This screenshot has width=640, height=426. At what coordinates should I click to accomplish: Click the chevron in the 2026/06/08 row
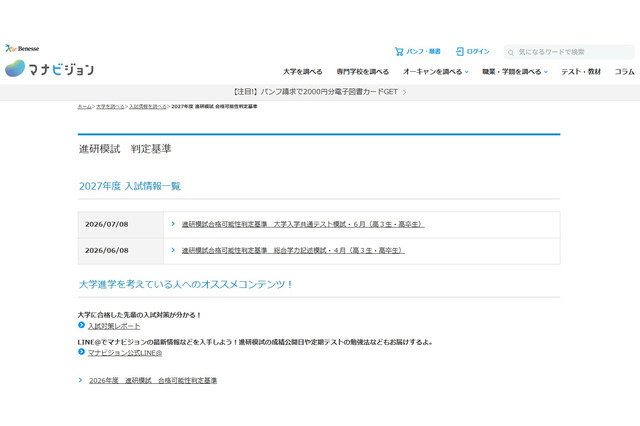tap(173, 250)
